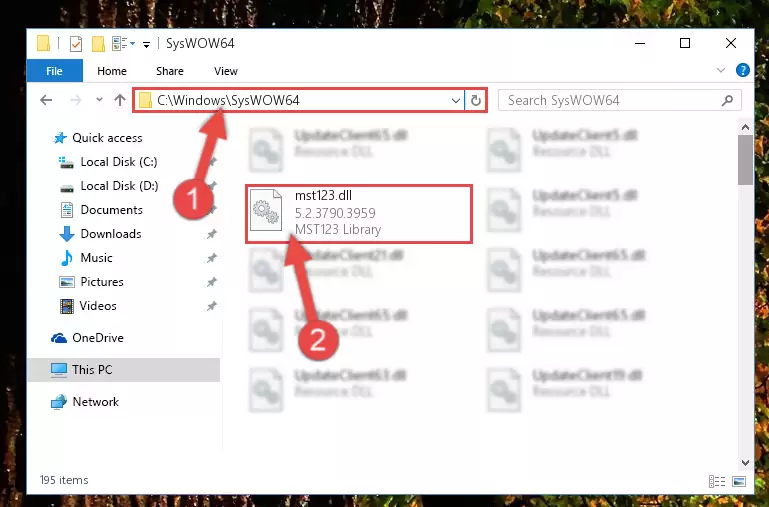Click the vertical scrollbar thumb
This screenshot has width=769, height=507.
[745, 160]
